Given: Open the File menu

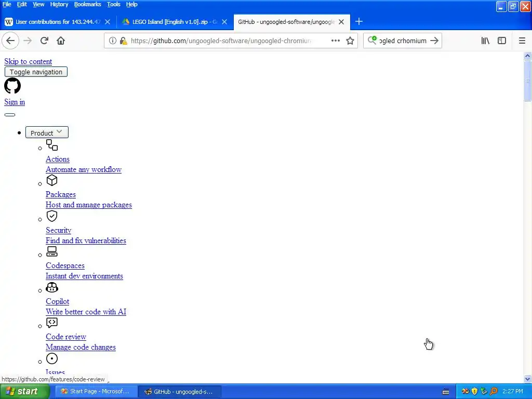Looking at the screenshot, I should click(7, 4).
